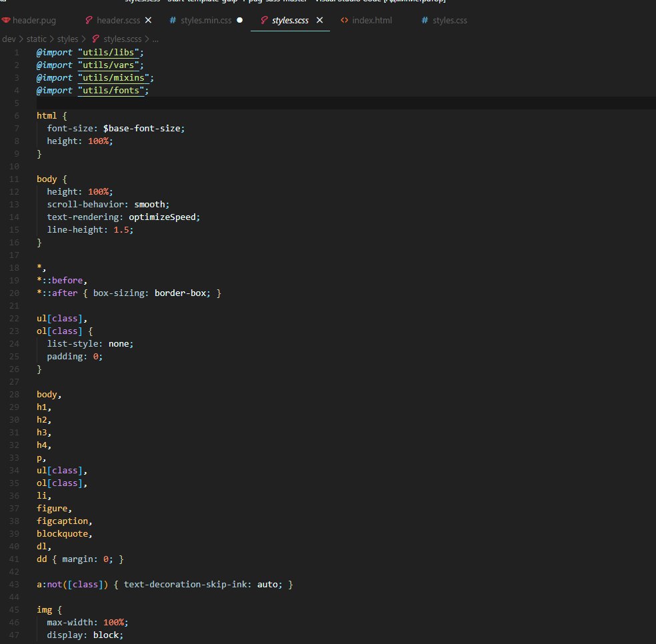Click the HTML brackets icon on index.html tab
The width and height of the screenshot is (656, 644).
pyautogui.click(x=344, y=21)
